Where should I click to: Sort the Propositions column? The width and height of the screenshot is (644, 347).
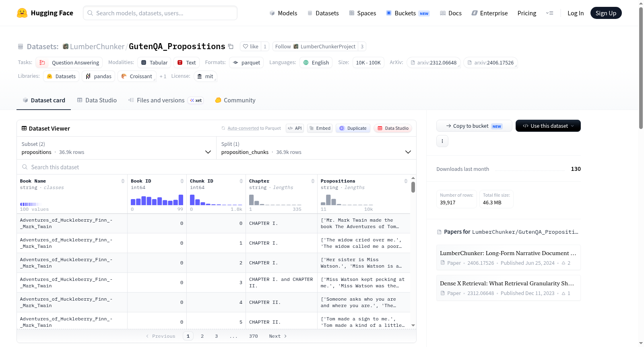(406, 181)
